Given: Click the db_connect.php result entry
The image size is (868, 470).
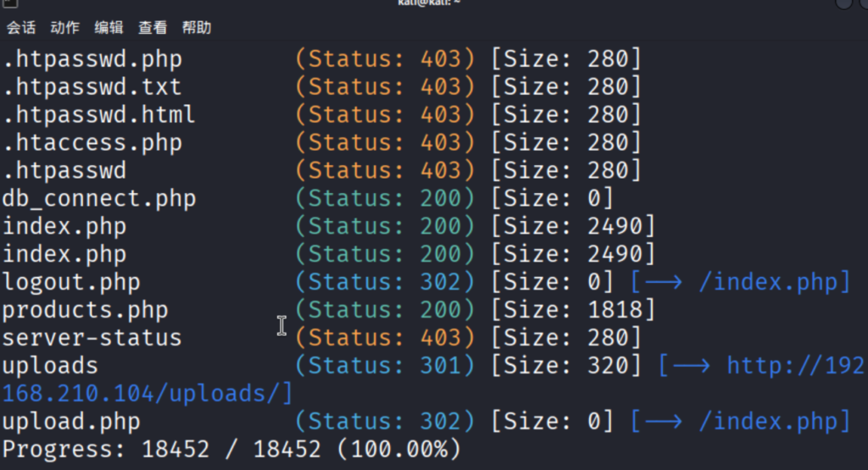Looking at the screenshot, I should point(99,199).
